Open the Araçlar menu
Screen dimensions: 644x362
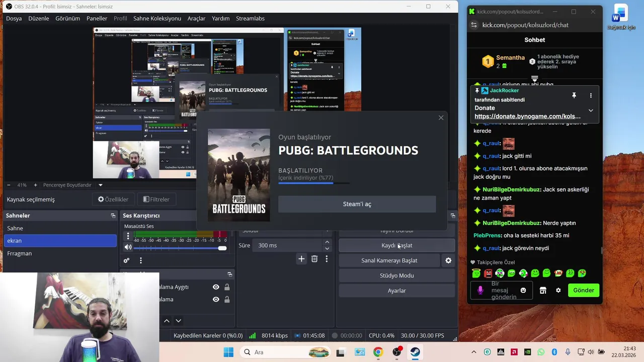click(196, 18)
